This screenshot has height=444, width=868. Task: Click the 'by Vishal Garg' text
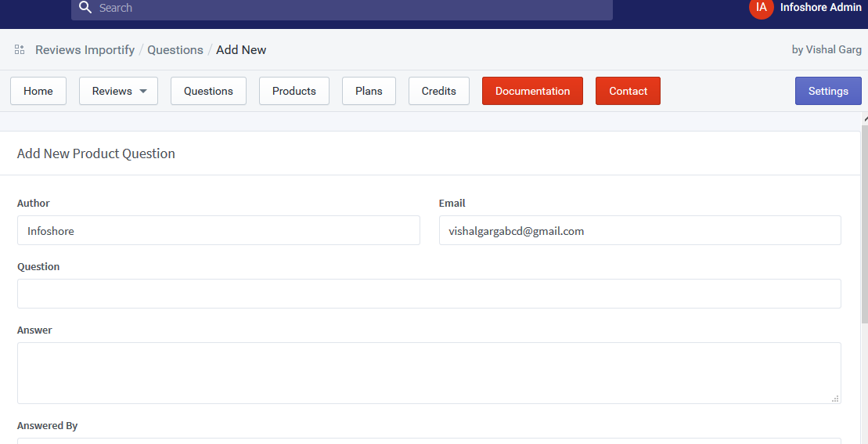[827, 50]
